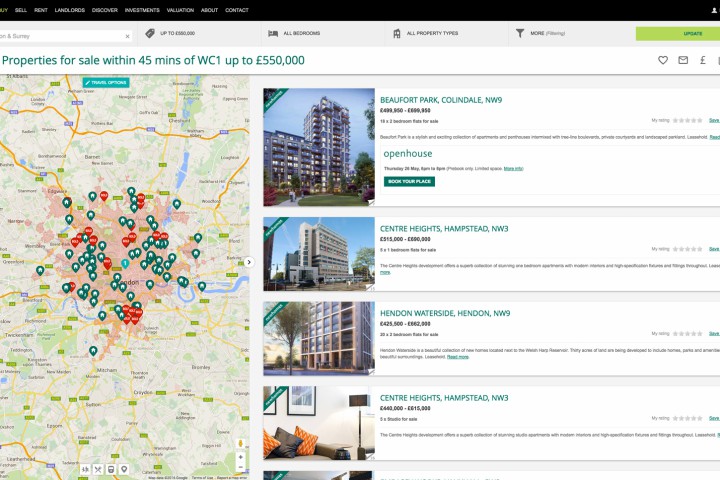Click the funnel filter icon
This screenshot has height=480, width=720.
tap(520, 34)
